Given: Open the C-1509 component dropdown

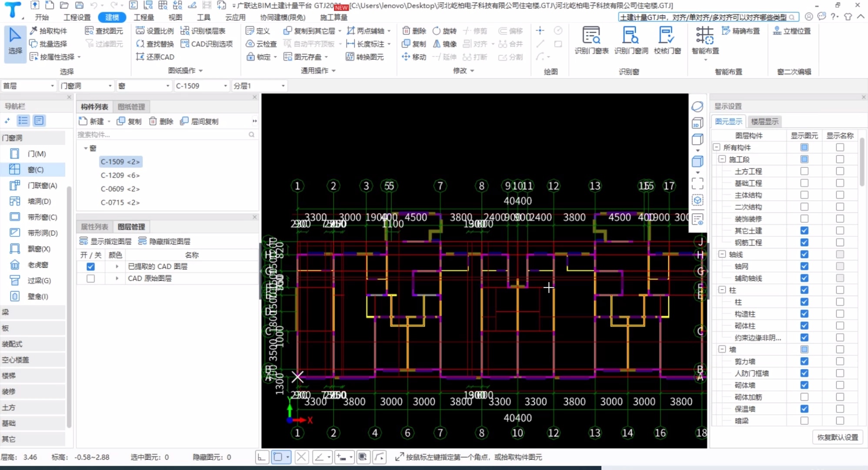Looking at the screenshot, I should [202, 86].
